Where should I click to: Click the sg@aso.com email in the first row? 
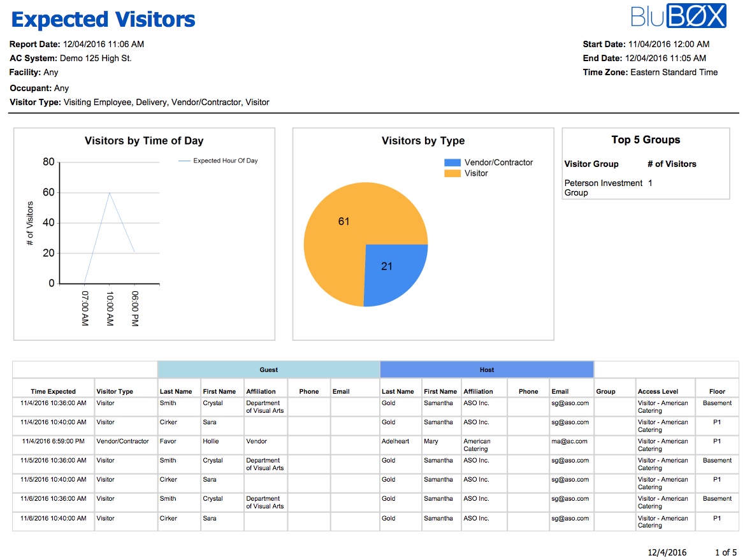tap(570, 403)
